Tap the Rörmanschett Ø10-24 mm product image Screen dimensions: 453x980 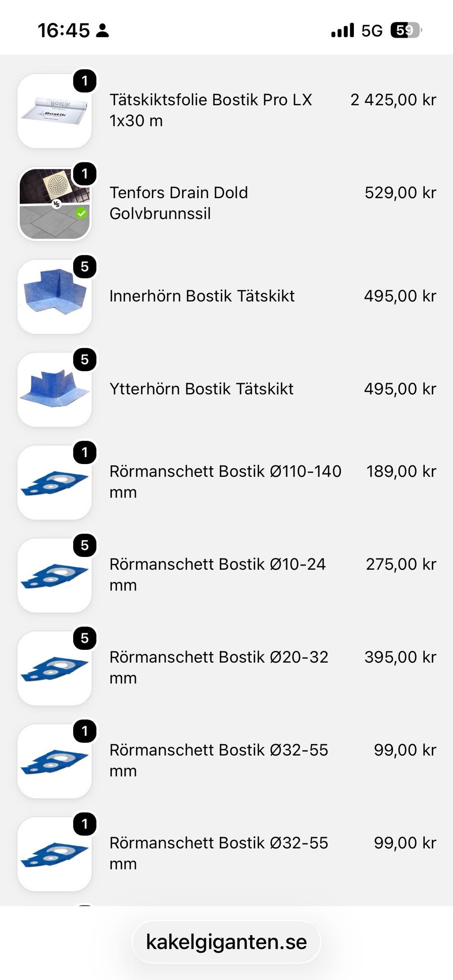(x=54, y=575)
